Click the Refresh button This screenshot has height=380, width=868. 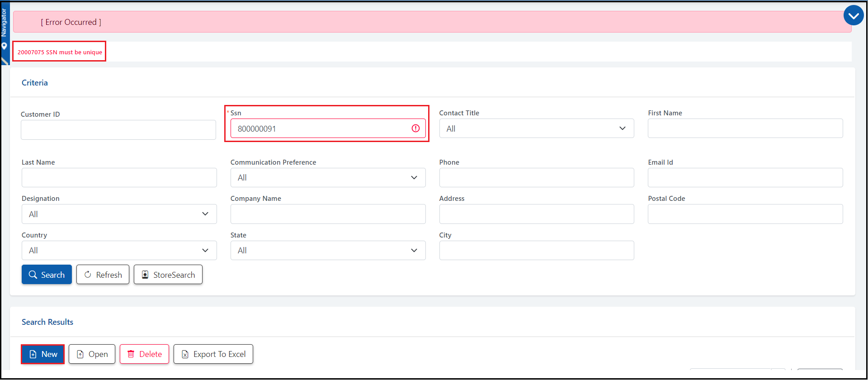coord(103,275)
